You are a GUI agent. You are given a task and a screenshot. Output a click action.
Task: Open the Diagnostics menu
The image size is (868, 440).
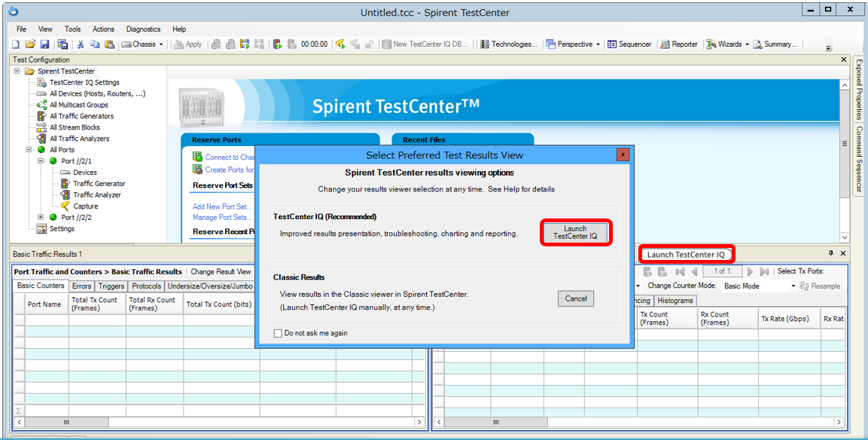point(143,29)
